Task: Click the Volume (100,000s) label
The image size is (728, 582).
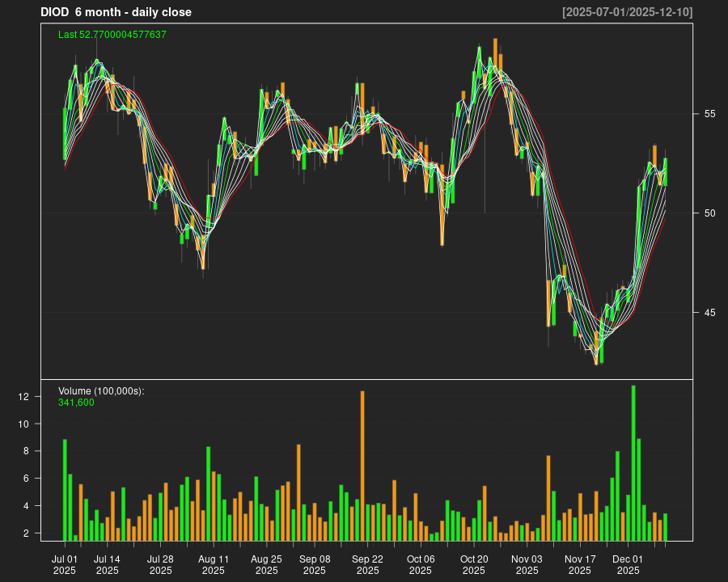Action: [101, 391]
